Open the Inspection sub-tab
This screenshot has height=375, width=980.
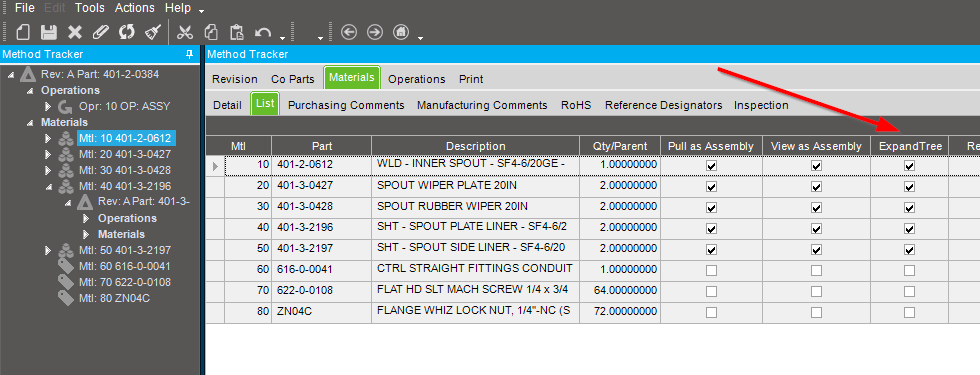tap(761, 106)
